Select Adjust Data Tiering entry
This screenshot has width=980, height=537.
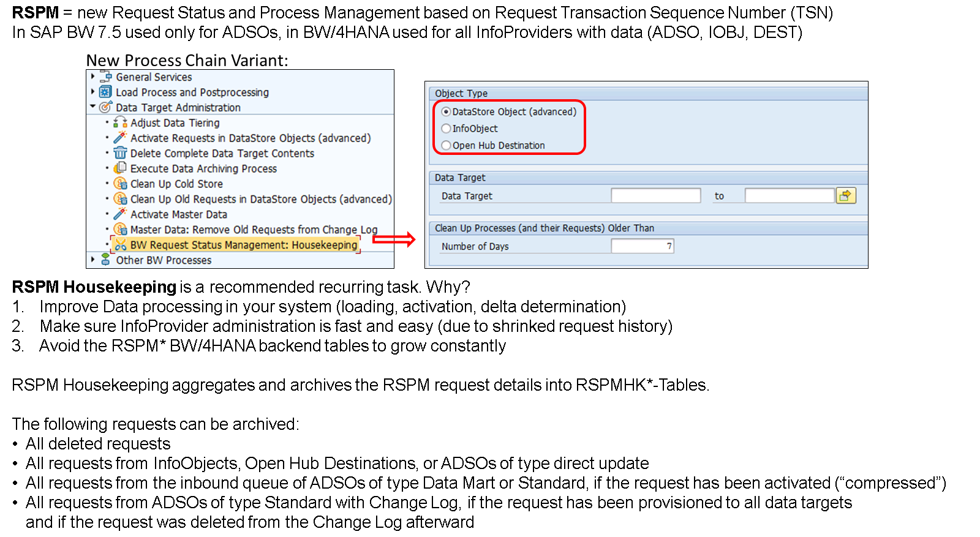[x=175, y=122]
